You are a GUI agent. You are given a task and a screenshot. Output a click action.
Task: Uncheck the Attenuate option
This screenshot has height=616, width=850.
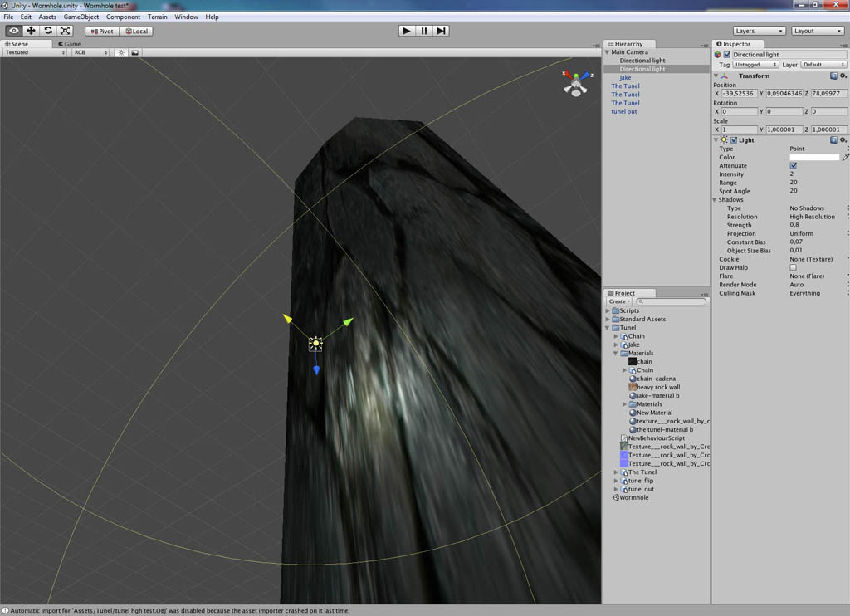[x=794, y=165]
